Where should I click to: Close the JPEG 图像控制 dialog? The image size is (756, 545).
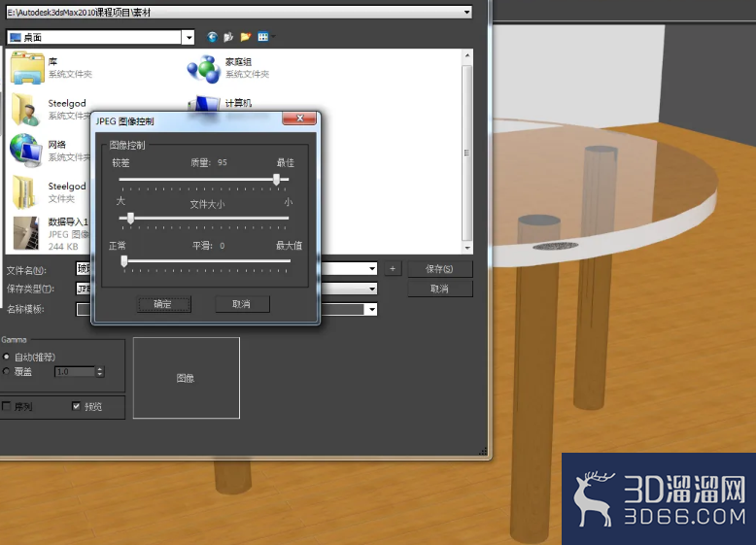pos(299,119)
